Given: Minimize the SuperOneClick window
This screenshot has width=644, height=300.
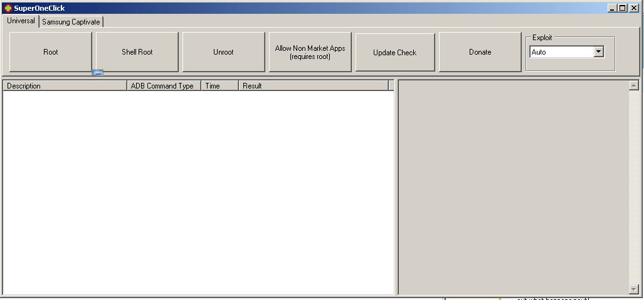Looking at the screenshot, I should point(613,8).
